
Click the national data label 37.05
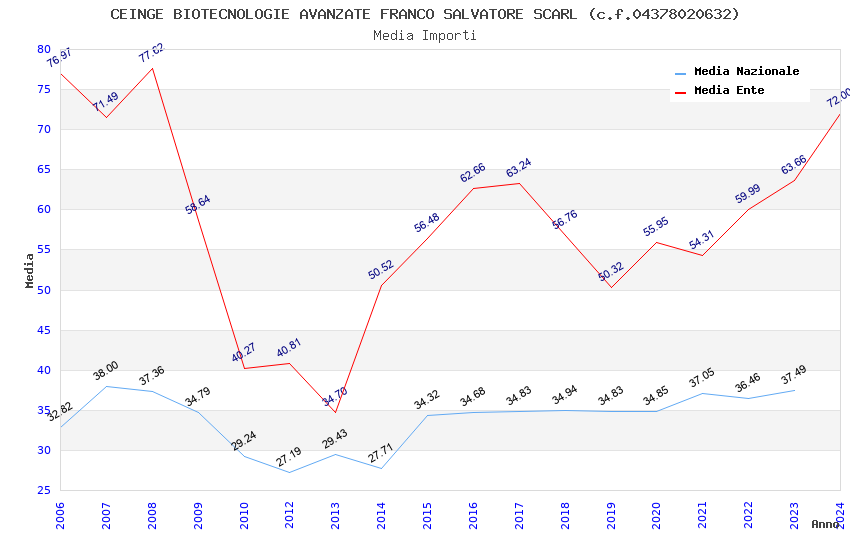pos(701,378)
